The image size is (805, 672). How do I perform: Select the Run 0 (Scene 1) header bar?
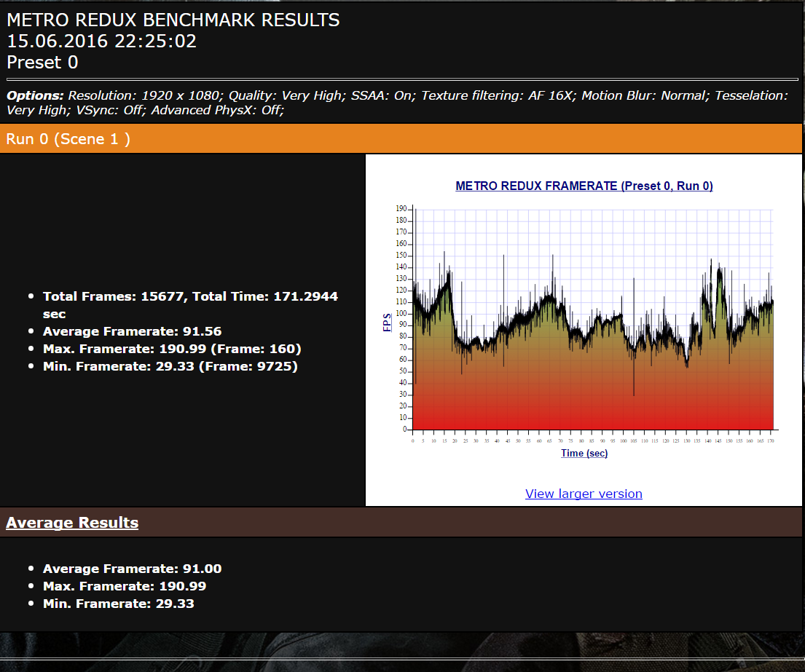(401, 138)
